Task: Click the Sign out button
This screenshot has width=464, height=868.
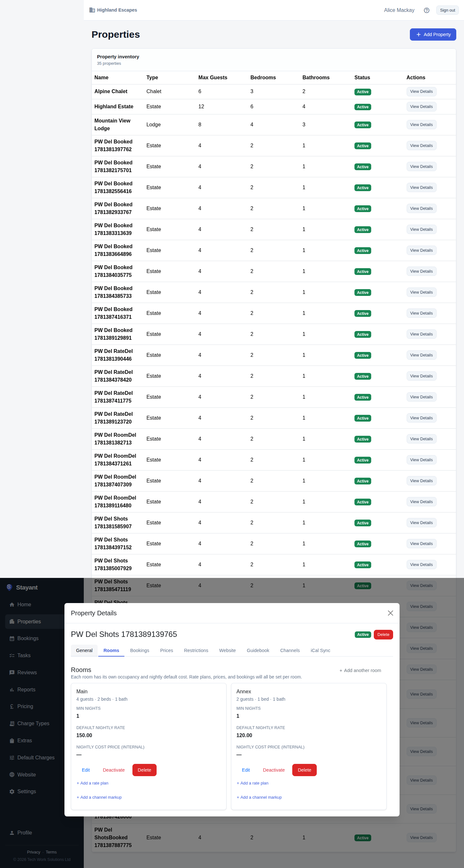Action: [447, 10]
